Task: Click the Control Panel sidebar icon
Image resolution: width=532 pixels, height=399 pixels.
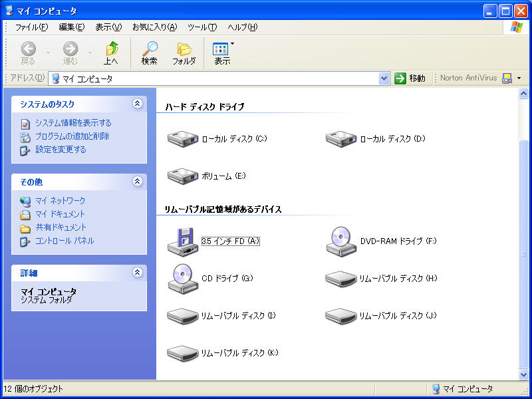Action: (x=25, y=241)
